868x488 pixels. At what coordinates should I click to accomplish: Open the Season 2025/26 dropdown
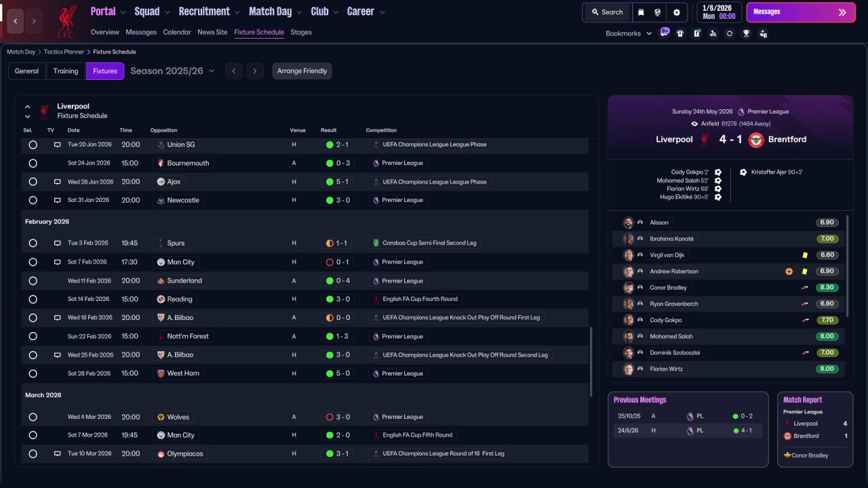[x=172, y=70]
